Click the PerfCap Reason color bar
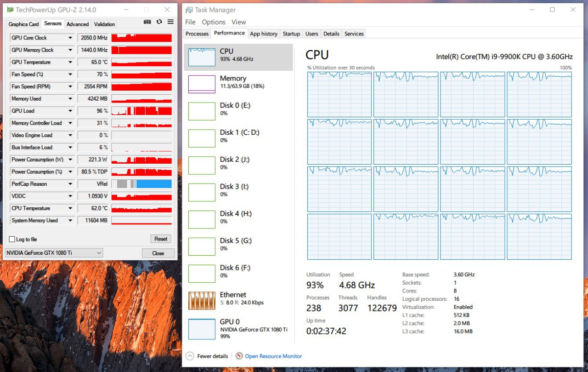Image resolution: width=588 pixels, height=372 pixels. pos(141,184)
